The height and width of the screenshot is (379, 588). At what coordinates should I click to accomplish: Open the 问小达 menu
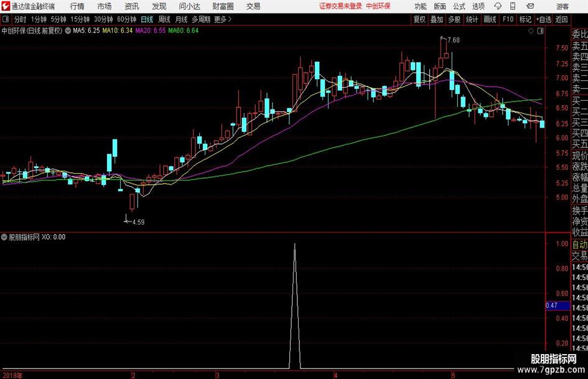[189, 6]
